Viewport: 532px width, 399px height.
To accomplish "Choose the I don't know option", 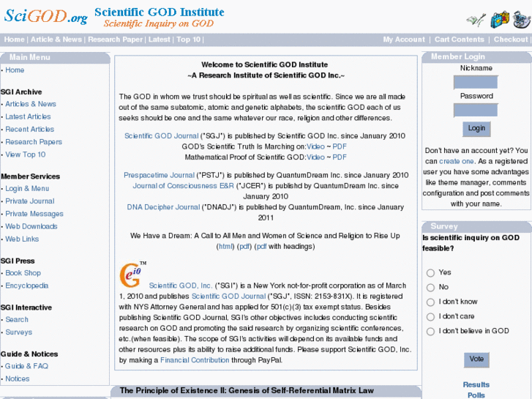I will coord(430,302).
